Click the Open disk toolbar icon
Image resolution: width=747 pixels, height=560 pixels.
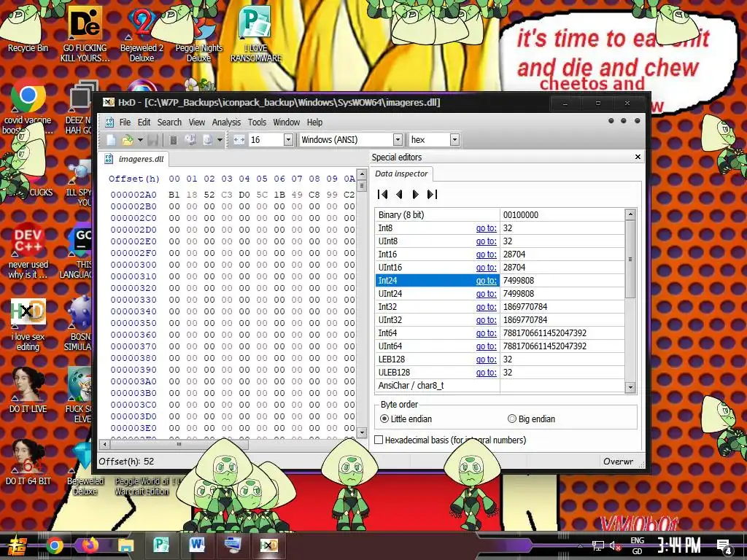tap(190, 140)
